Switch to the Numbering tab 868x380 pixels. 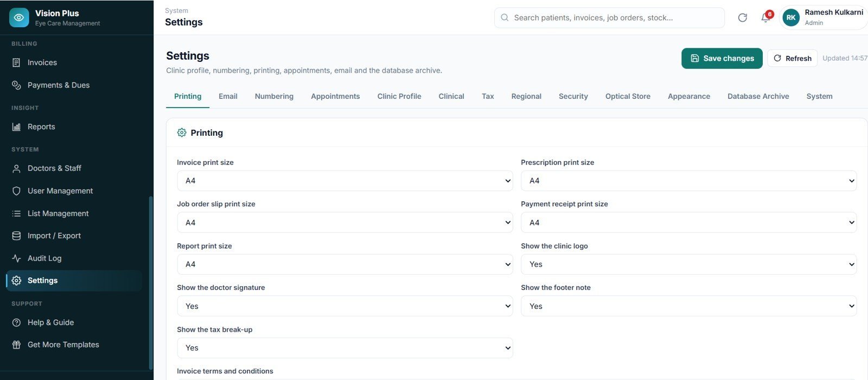[274, 97]
